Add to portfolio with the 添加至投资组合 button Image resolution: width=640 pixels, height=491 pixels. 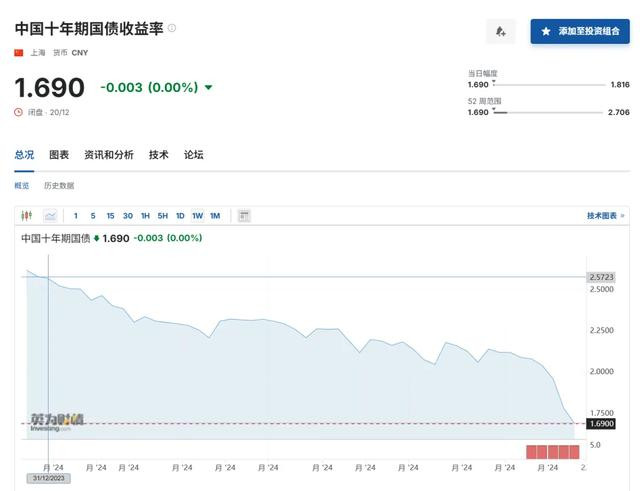pyautogui.click(x=580, y=31)
